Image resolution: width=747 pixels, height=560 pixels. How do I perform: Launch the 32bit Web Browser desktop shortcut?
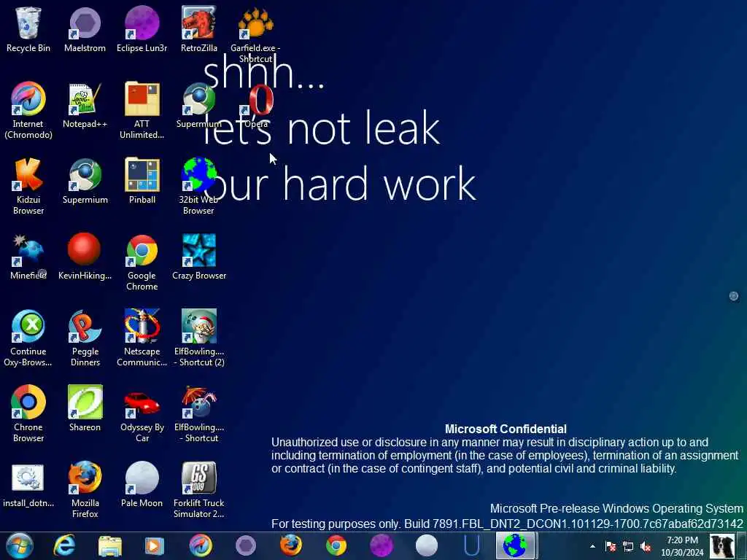click(x=198, y=186)
